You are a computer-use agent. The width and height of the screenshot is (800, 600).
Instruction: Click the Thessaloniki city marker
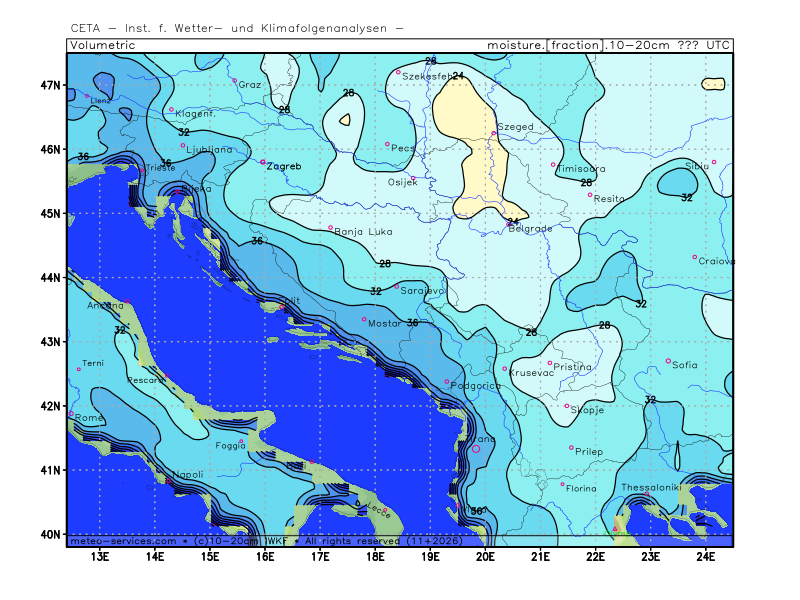(x=647, y=494)
